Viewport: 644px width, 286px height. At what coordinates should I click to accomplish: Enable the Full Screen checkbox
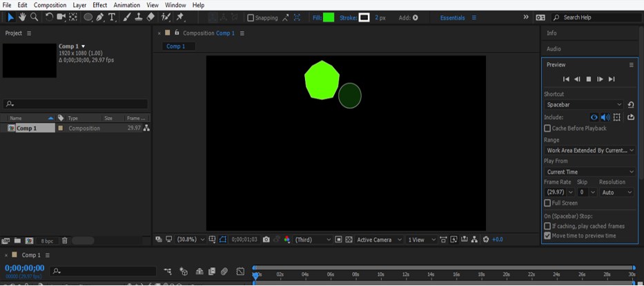point(547,203)
